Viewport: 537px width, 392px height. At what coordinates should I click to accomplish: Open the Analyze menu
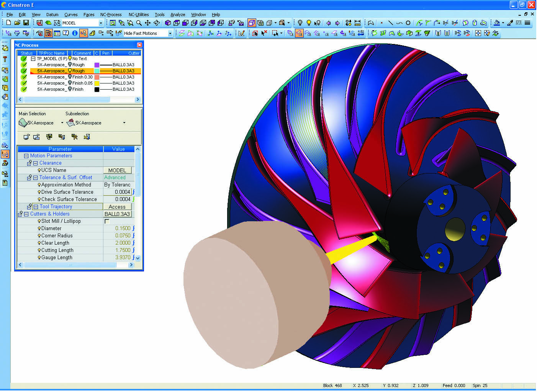[x=177, y=15]
